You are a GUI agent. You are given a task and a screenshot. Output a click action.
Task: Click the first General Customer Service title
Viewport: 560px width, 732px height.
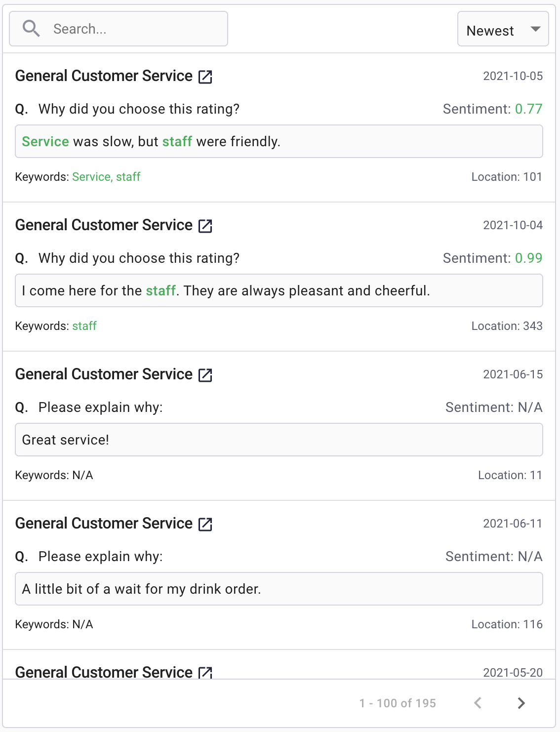[104, 76]
